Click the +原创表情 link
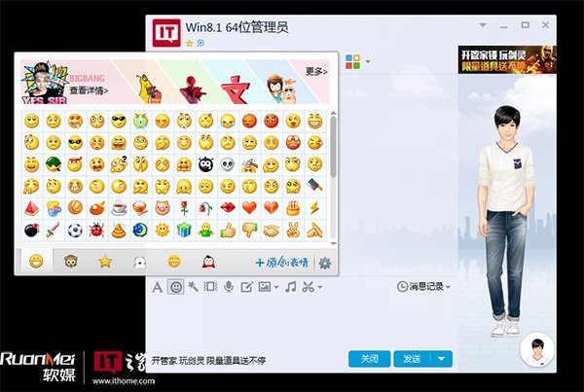The image size is (584, 392). [x=282, y=263]
